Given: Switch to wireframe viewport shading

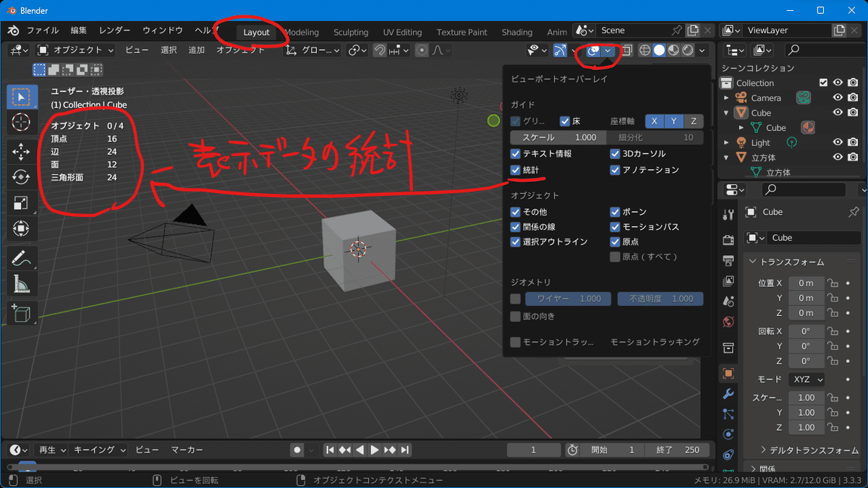Looking at the screenshot, I should coord(644,50).
